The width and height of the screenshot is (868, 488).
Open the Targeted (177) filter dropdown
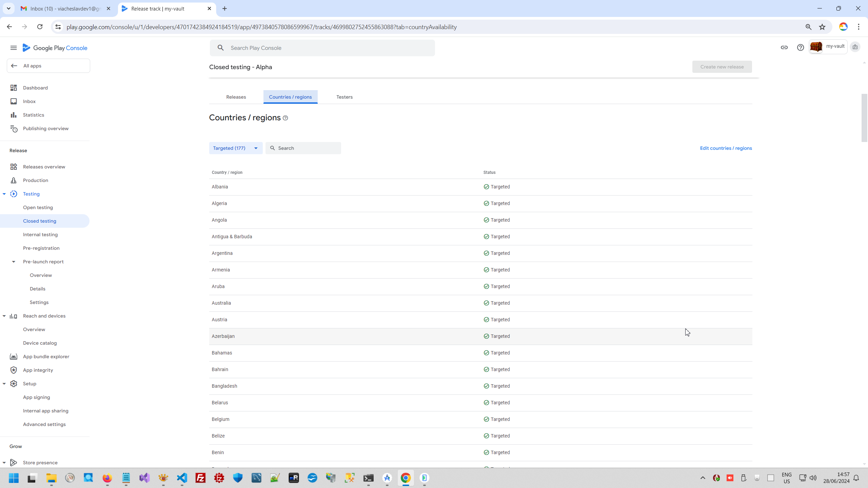pos(236,148)
